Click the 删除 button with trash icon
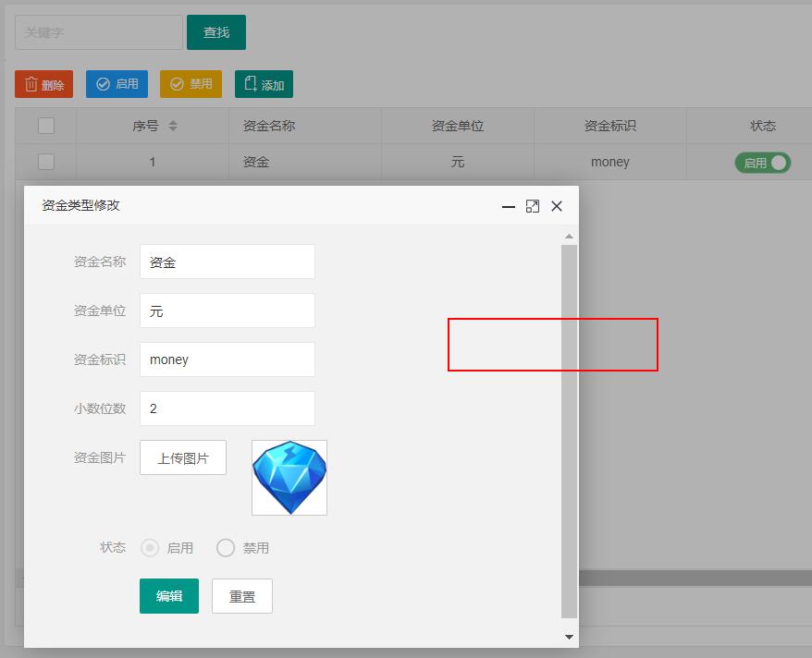The image size is (812, 658). [x=44, y=84]
